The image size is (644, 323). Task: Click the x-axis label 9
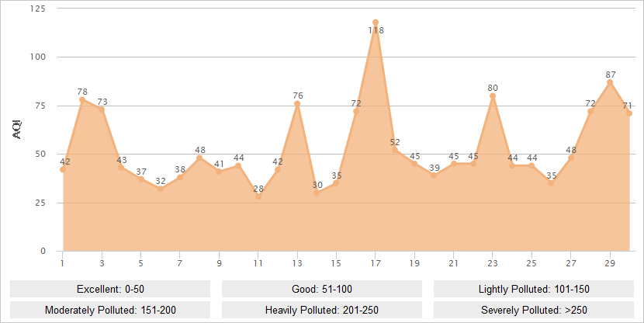[x=219, y=263]
